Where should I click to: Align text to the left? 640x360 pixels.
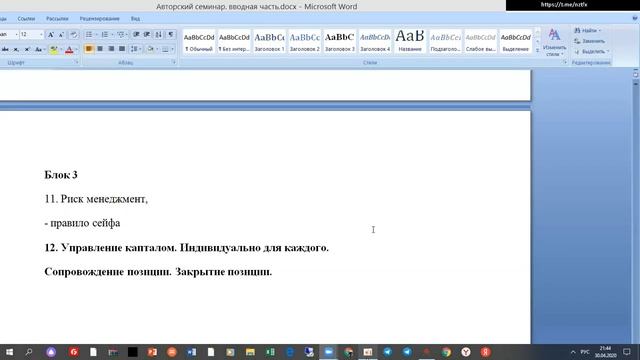[x=89, y=49]
